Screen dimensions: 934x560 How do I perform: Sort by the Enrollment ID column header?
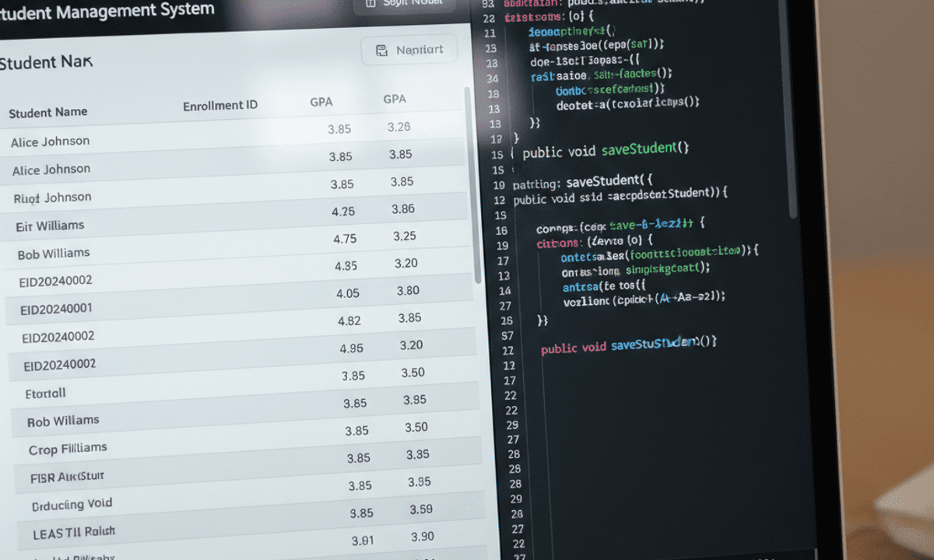[x=220, y=106]
